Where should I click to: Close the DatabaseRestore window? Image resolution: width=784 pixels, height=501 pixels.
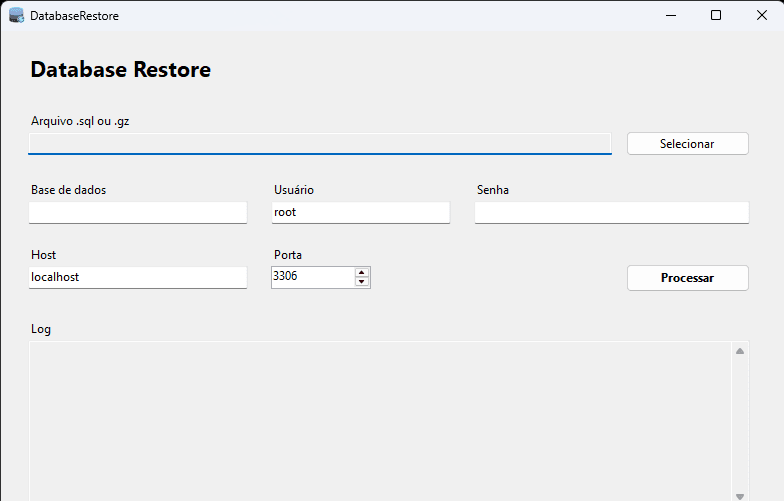(762, 16)
